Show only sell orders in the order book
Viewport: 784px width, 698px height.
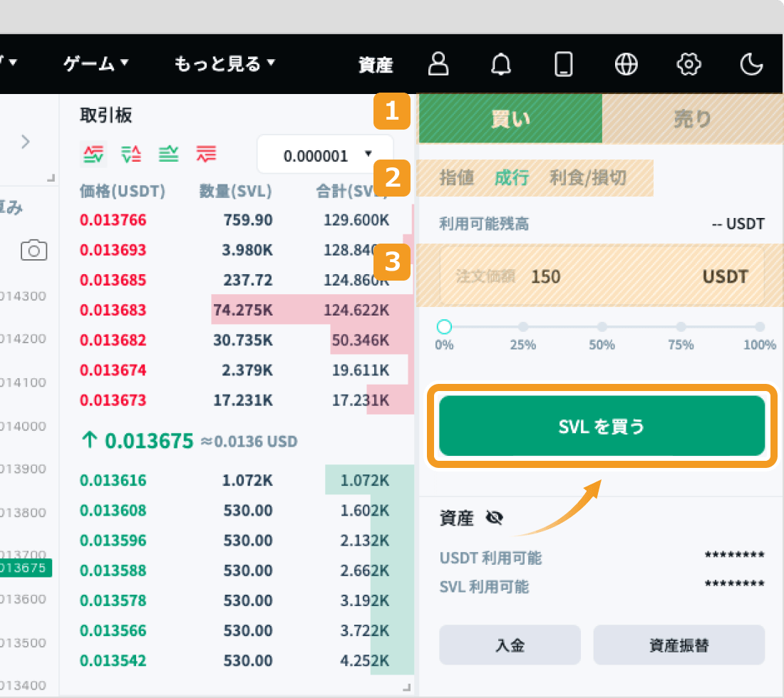coord(207,153)
